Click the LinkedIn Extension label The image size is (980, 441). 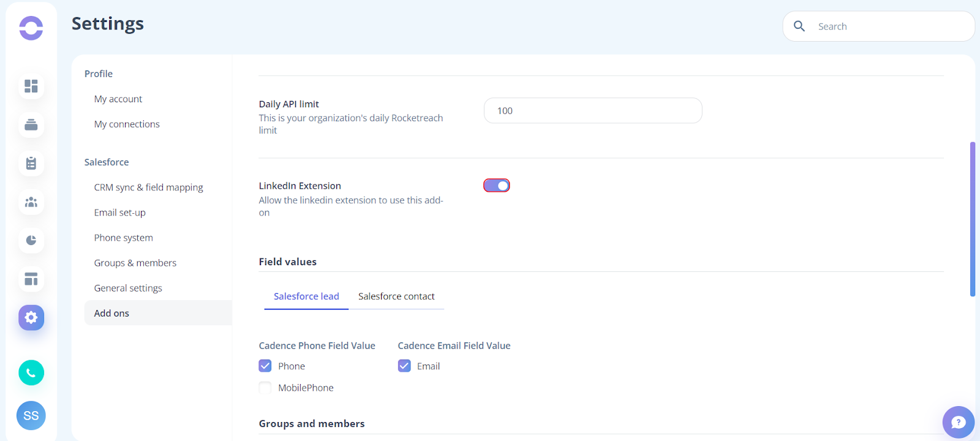pyautogui.click(x=300, y=186)
